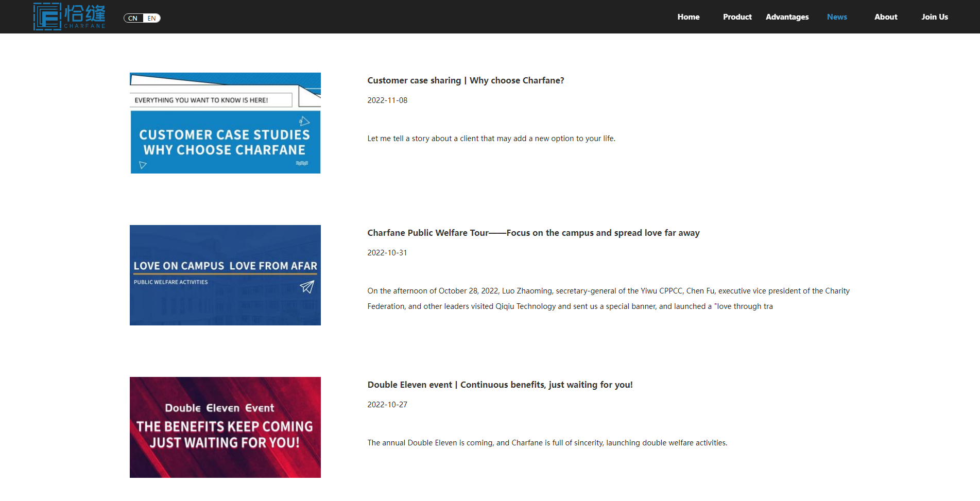Navigate to the About page
Viewport: 980px width, 501px height.
(x=885, y=17)
